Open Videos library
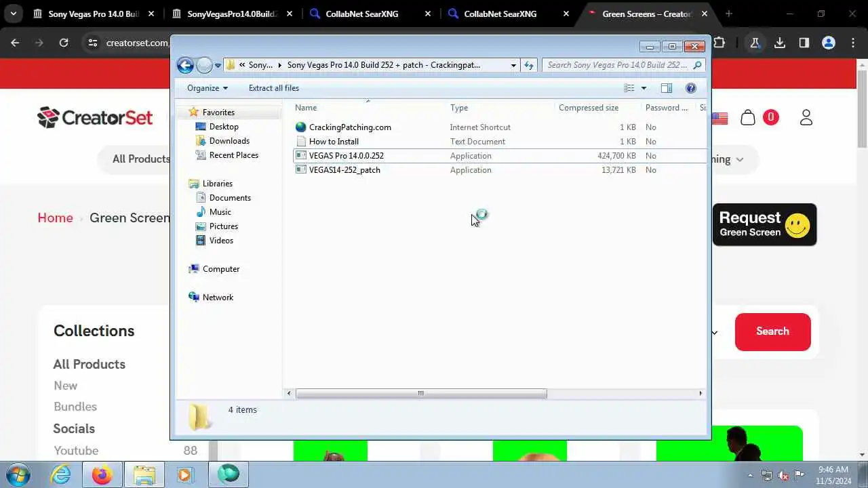 coord(221,241)
